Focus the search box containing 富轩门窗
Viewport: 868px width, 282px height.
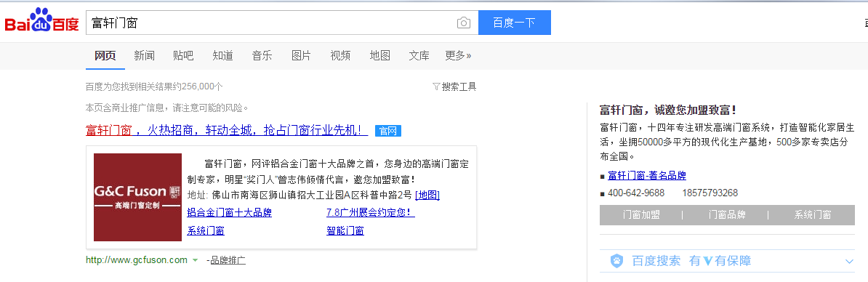point(271,23)
